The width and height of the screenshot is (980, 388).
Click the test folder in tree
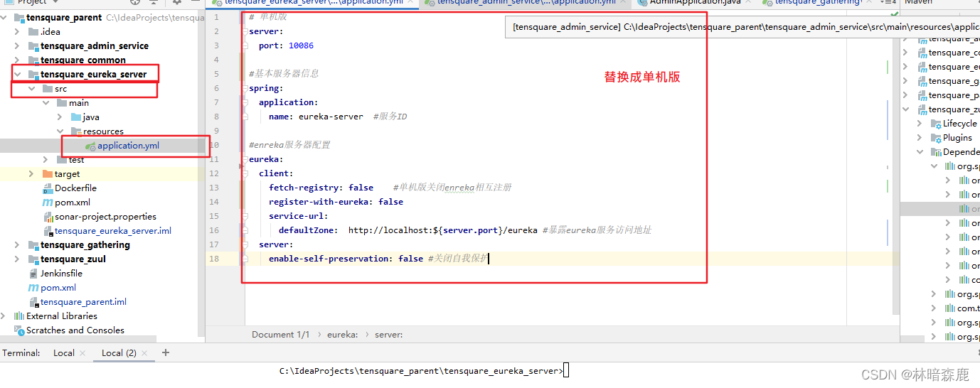pyautogui.click(x=77, y=160)
